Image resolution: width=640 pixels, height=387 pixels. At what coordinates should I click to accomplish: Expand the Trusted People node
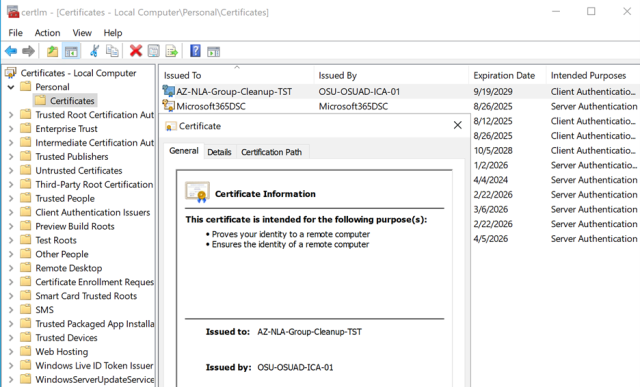(x=11, y=198)
